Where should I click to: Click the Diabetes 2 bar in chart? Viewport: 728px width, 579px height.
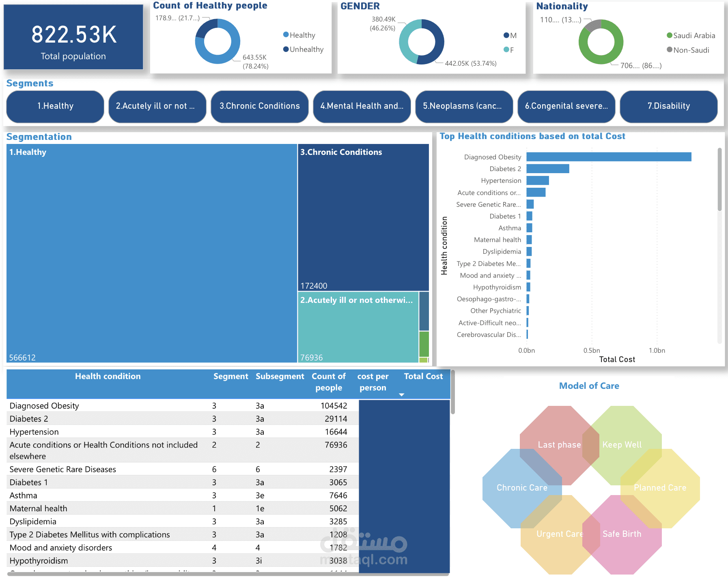pyautogui.click(x=548, y=169)
